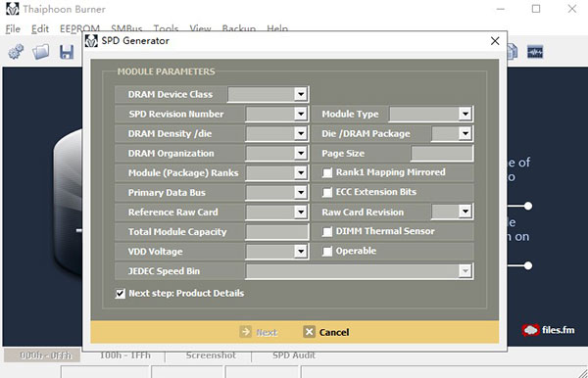Screen dimensions: 588x378
Task: Click the gear settings toolbar icon
Action: click(16, 52)
